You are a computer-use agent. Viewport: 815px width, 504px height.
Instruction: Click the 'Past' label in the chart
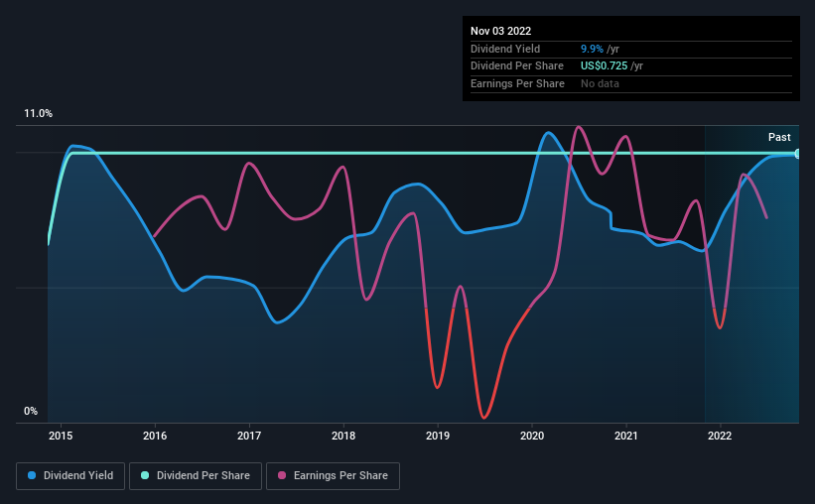(x=779, y=137)
